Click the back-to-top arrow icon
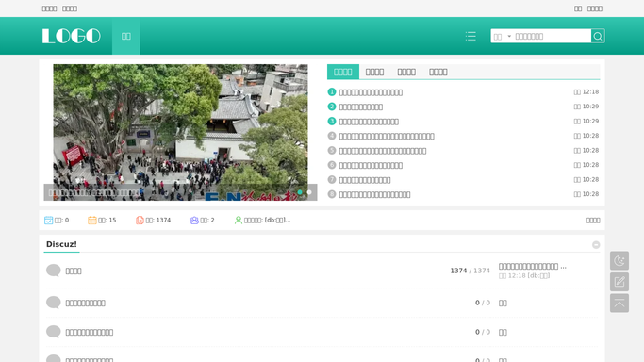Viewport: 644px width, 362px height. (x=619, y=304)
